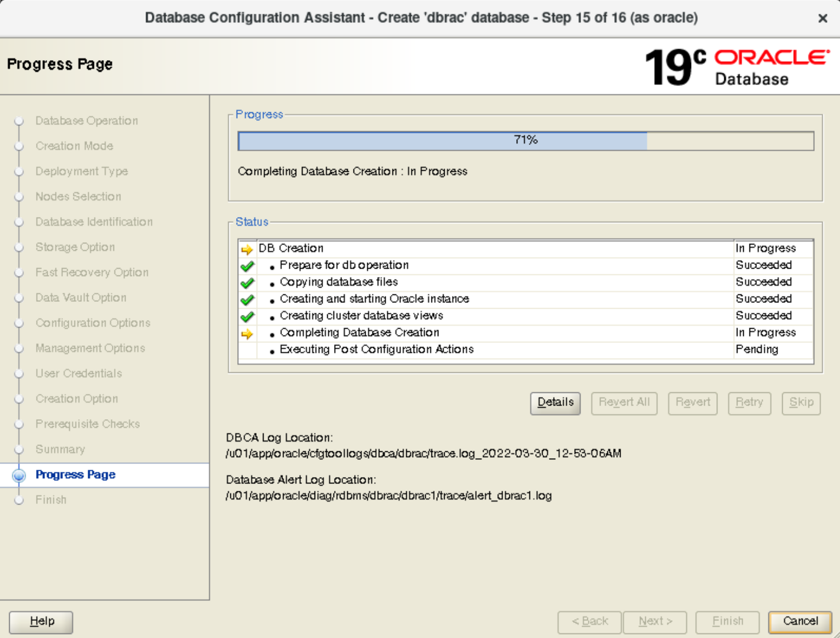
Task: Click the yellow arrow icon beside DB Creation
Action: (247, 249)
